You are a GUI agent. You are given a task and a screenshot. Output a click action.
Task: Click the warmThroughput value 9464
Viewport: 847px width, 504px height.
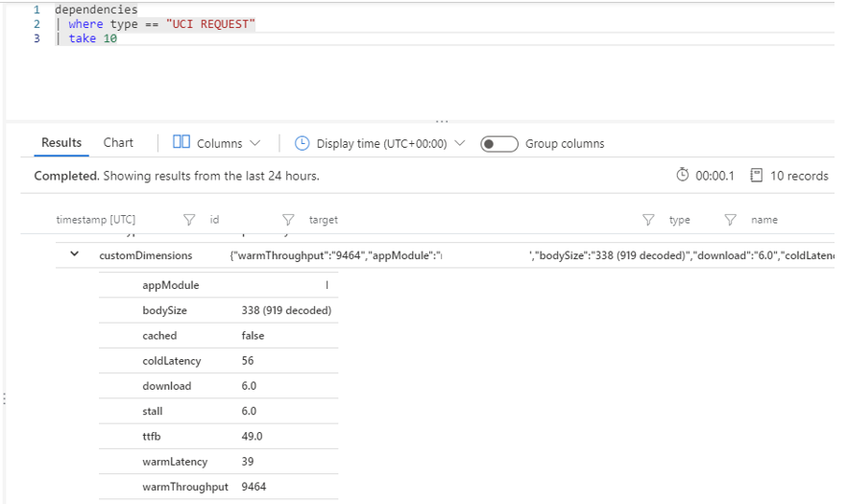coord(254,487)
